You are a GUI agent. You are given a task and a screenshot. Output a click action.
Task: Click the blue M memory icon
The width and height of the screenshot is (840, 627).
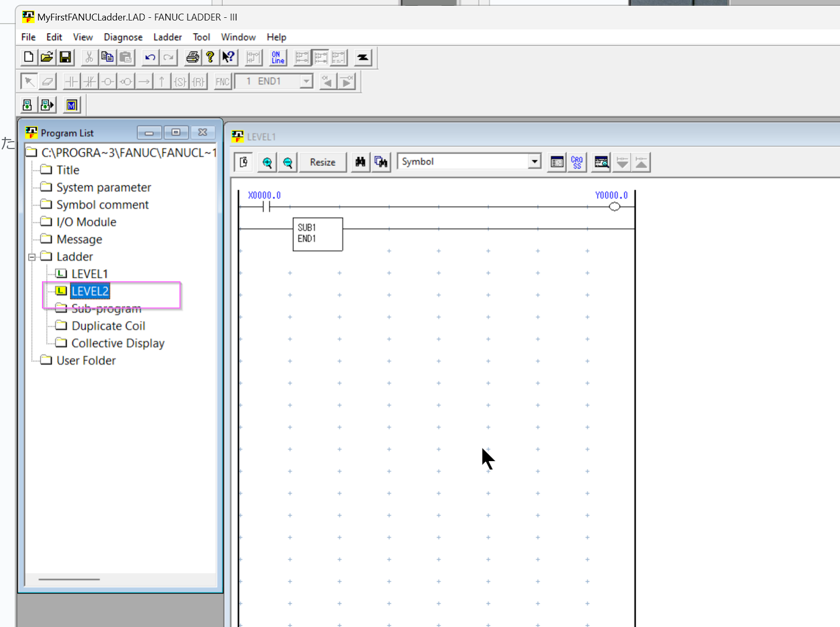click(71, 105)
